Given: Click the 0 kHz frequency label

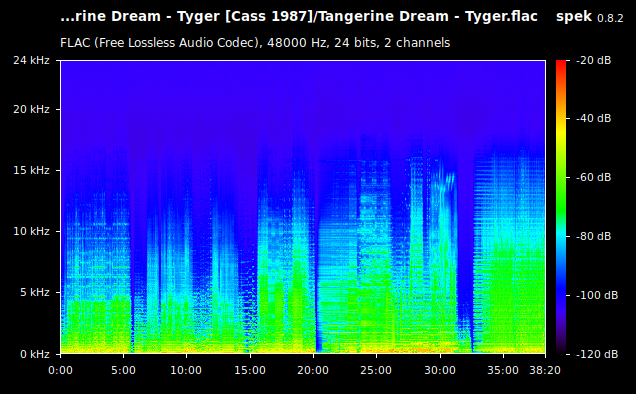Looking at the screenshot, I should pyautogui.click(x=34, y=354).
